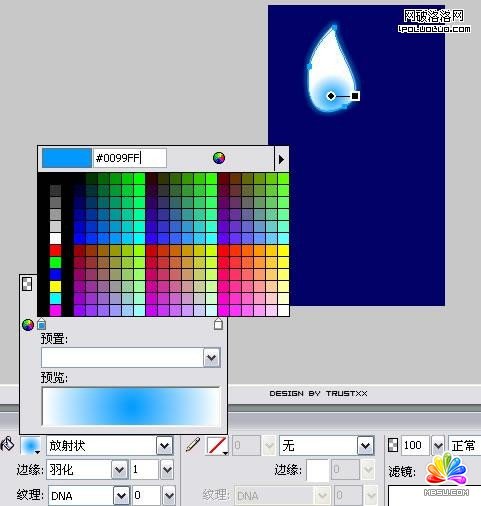Pick the yellow swatch in left column
This screenshot has height=506, width=481.
(x=55, y=286)
